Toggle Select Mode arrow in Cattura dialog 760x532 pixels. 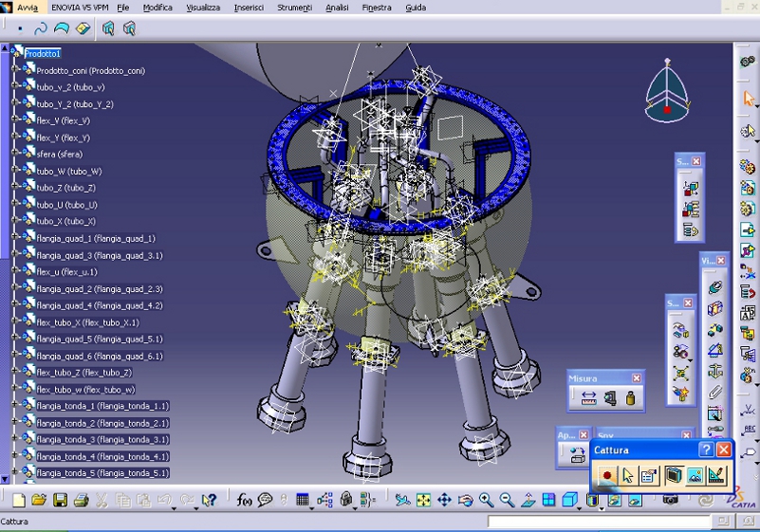point(628,476)
